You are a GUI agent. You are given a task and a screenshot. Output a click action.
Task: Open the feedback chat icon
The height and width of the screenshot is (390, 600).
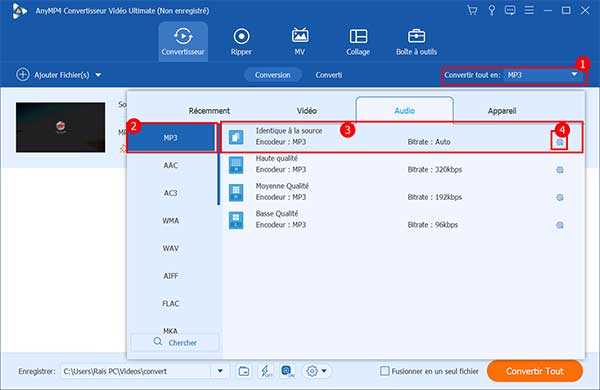point(510,10)
